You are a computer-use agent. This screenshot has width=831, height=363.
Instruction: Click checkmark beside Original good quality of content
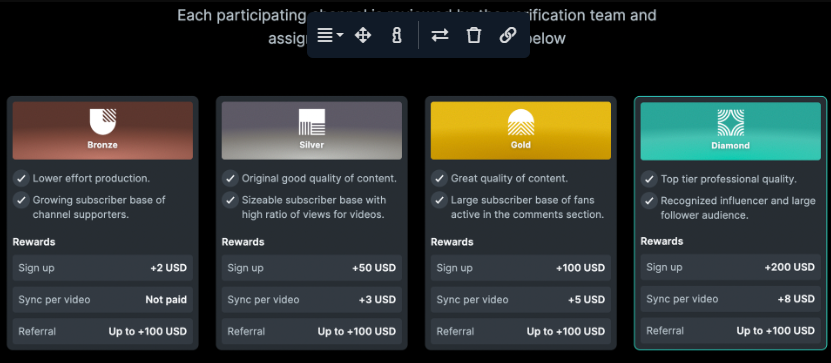(x=230, y=179)
